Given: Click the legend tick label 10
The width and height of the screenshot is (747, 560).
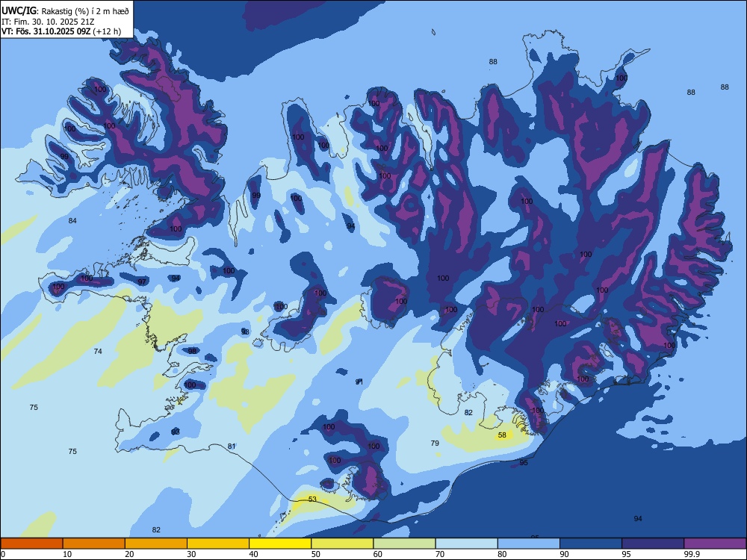Looking at the screenshot, I should coord(67,554).
